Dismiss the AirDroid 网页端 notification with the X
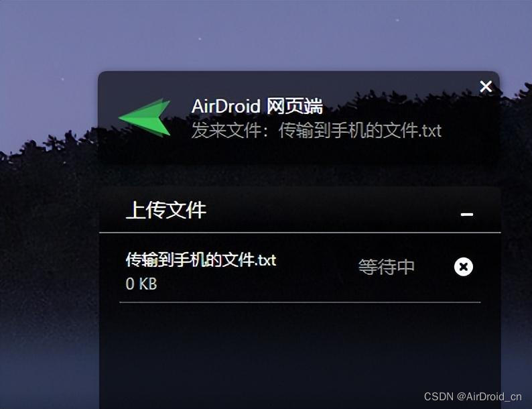 (x=486, y=86)
